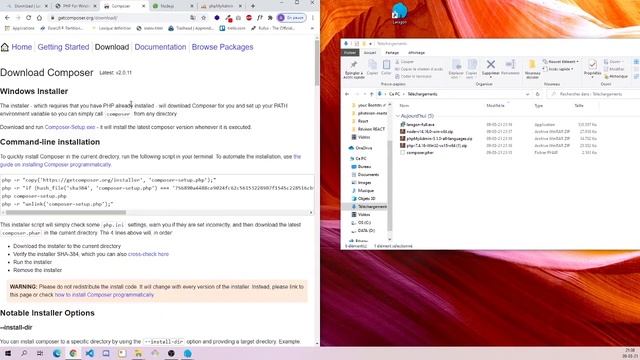Click the Composer site house icon
Screen dimensions: 640x360
click(5, 47)
